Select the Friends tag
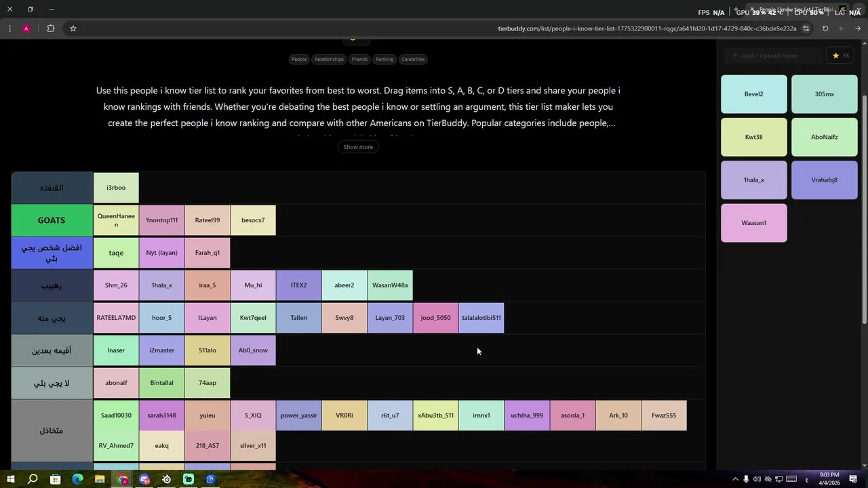 tap(359, 59)
